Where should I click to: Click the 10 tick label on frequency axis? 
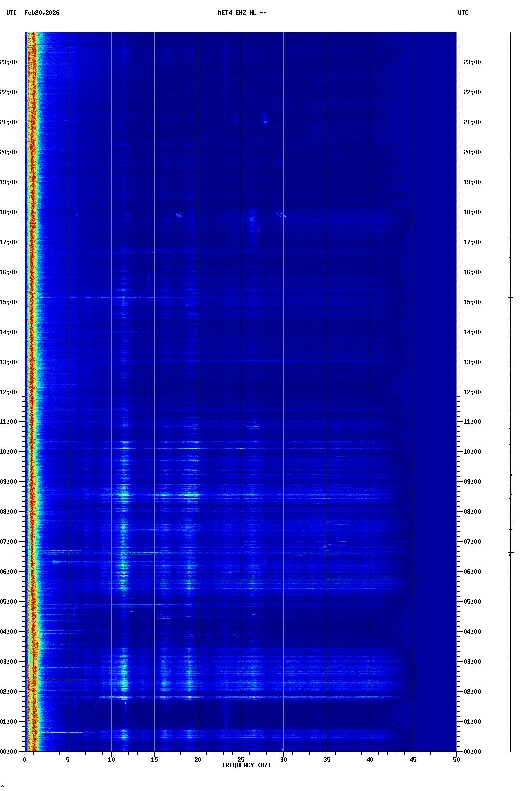click(111, 759)
